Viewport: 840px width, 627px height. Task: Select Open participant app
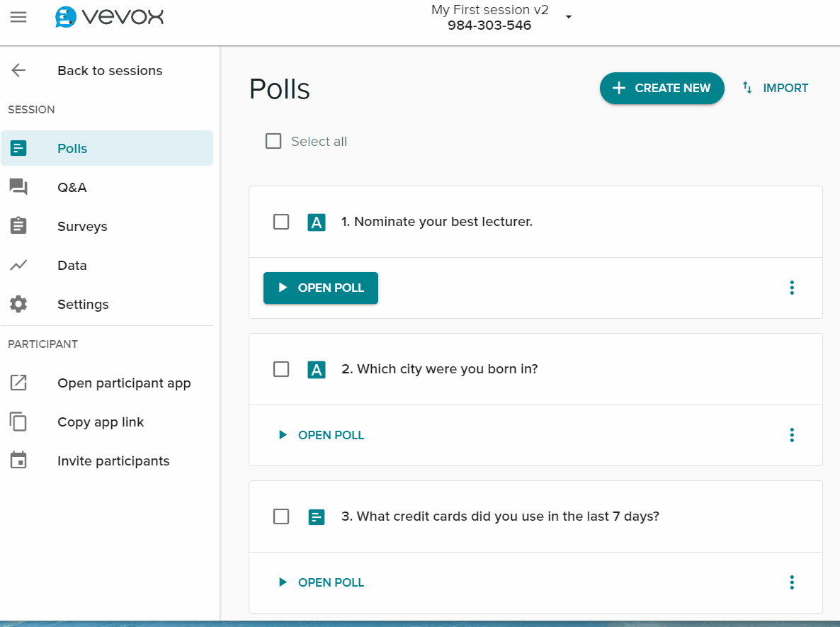point(107,383)
